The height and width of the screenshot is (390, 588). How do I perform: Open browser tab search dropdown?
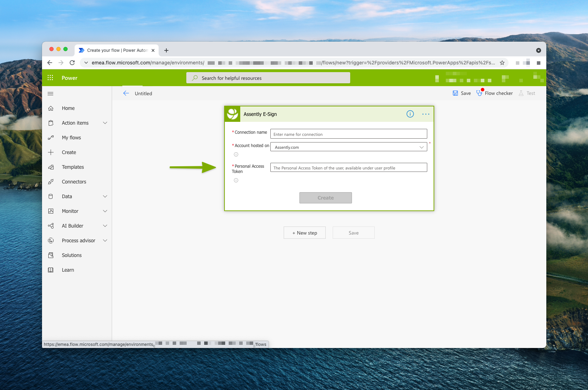pyautogui.click(x=539, y=50)
